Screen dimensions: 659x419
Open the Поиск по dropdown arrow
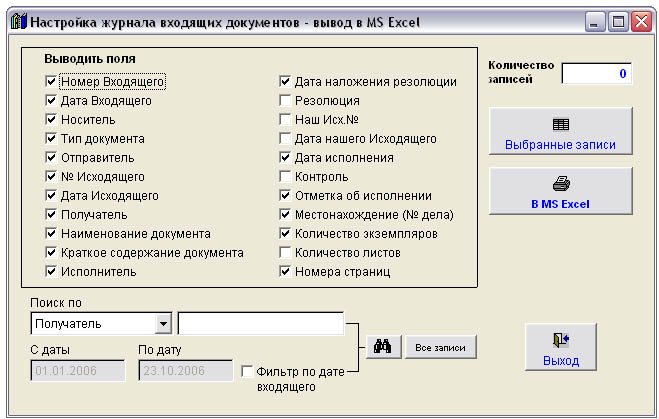pos(163,324)
